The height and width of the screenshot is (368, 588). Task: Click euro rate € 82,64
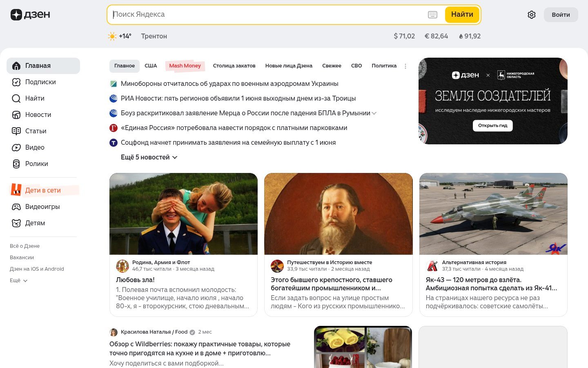point(436,36)
